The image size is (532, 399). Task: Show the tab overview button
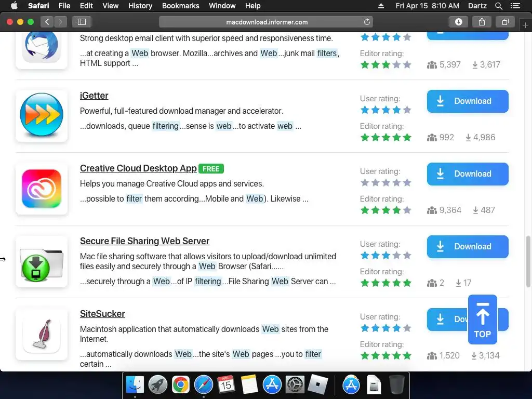click(505, 22)
